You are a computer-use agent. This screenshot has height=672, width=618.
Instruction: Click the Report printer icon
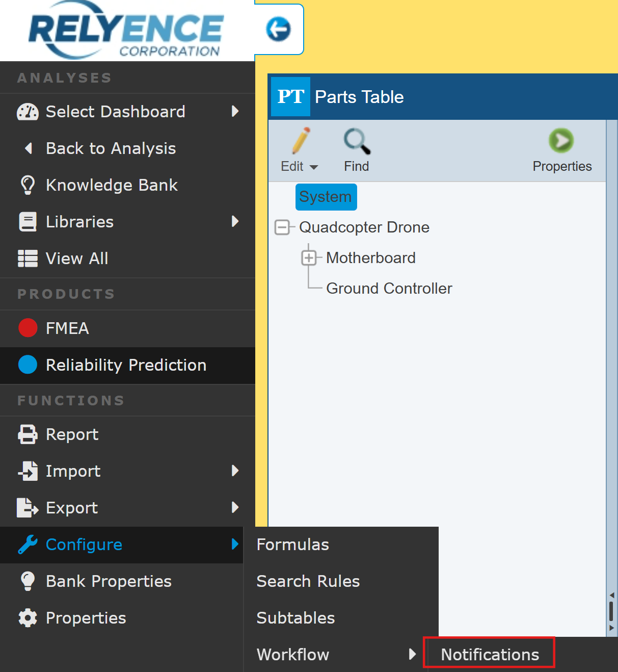click(28, 434)
